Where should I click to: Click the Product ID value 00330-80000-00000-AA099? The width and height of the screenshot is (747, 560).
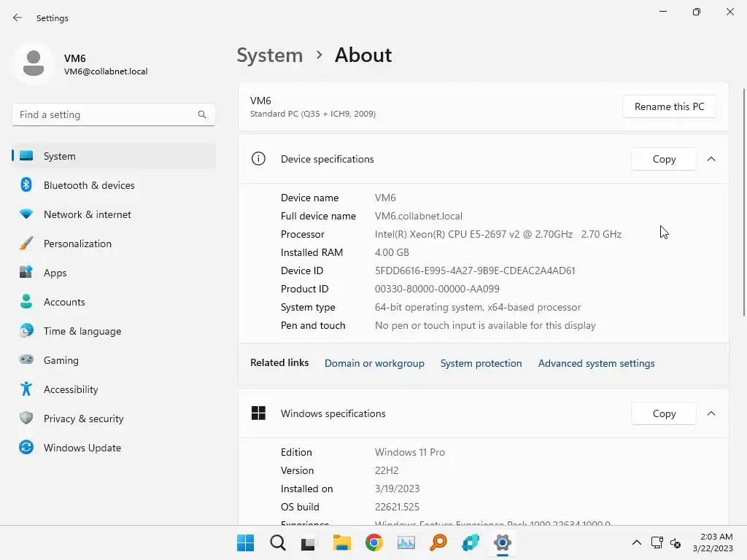click(437, 289)
